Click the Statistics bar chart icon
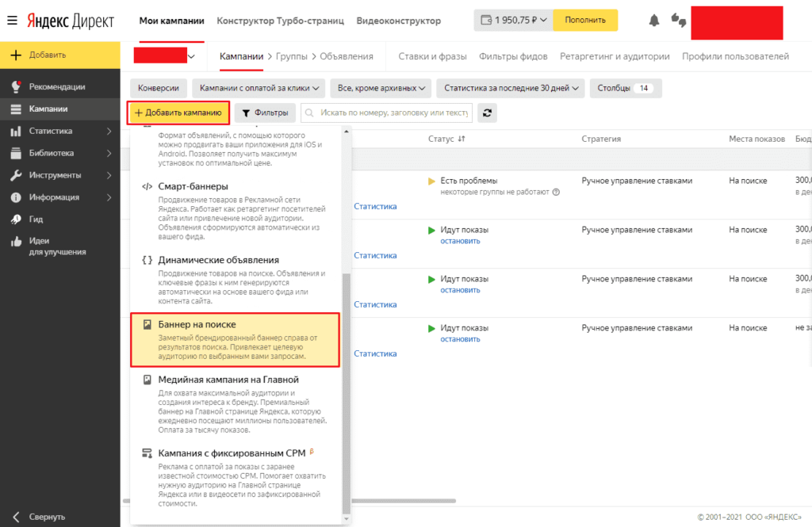This screenshot has width=812, height=527. [16, 131]
